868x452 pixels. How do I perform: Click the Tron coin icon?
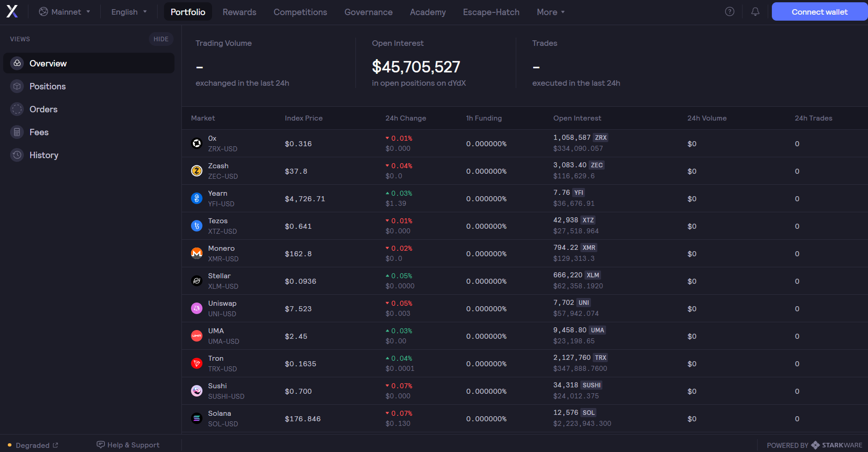(x=197, y=364)
